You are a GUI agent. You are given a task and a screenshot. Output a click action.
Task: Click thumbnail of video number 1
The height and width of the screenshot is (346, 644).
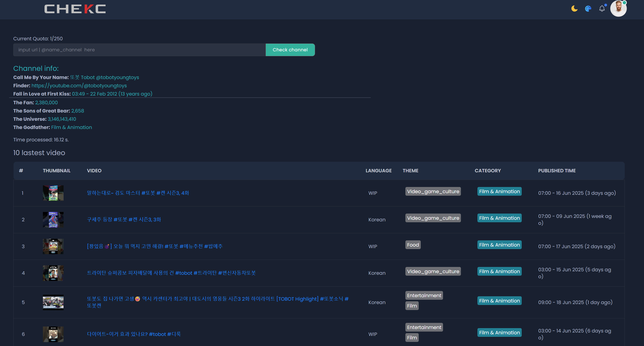point(53,193)
